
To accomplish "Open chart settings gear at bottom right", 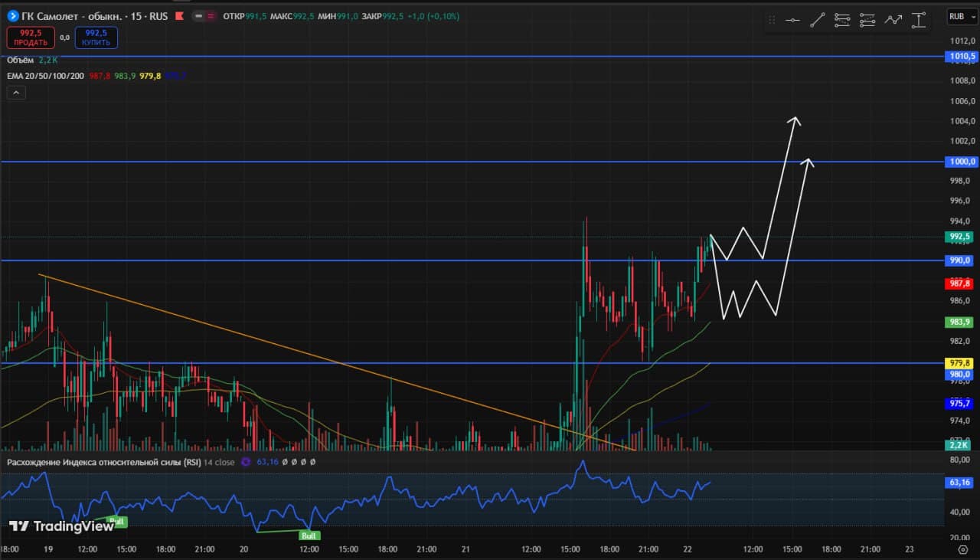I will (963, 549).
